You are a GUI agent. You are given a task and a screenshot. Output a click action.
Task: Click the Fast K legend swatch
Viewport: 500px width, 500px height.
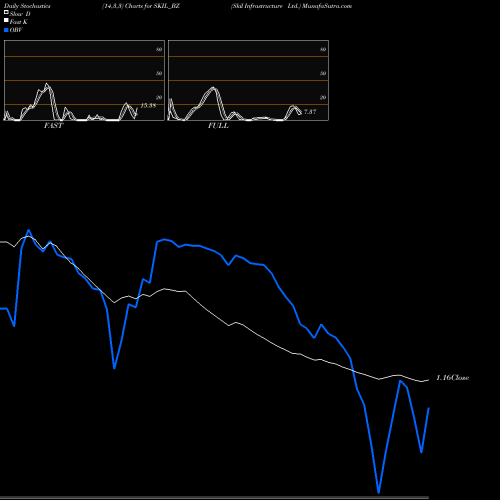(6, 21)
